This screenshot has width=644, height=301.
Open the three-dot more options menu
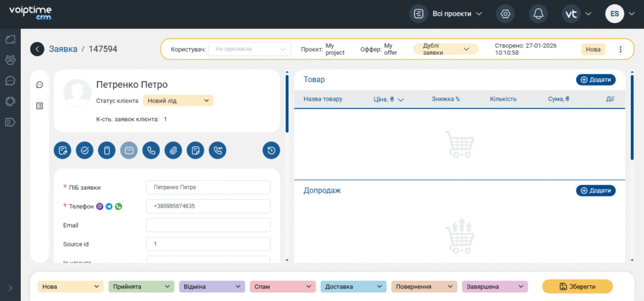click(621, 49)
